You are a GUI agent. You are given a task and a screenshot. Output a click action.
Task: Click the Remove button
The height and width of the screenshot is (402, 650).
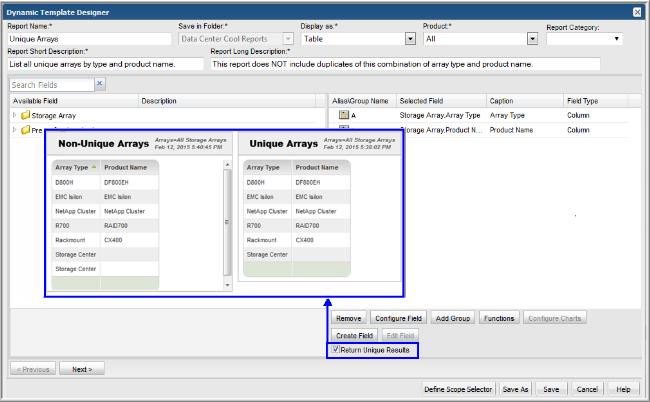click(349, 318)
